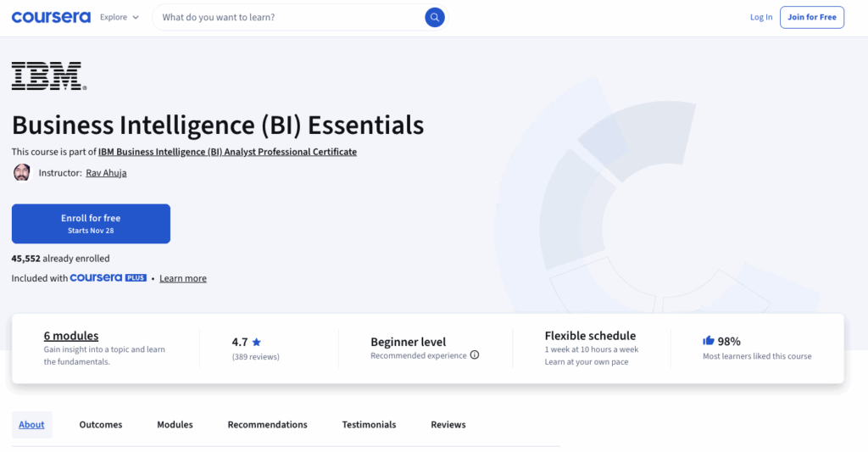Click the Join for Free button

(811, 17)
